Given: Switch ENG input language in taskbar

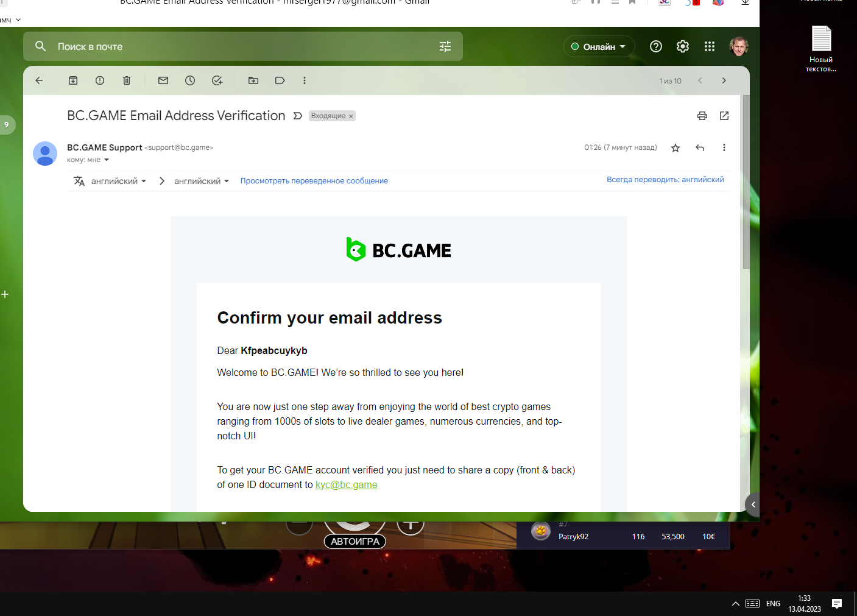Looking at the screenshot, I should coord(773,604).
